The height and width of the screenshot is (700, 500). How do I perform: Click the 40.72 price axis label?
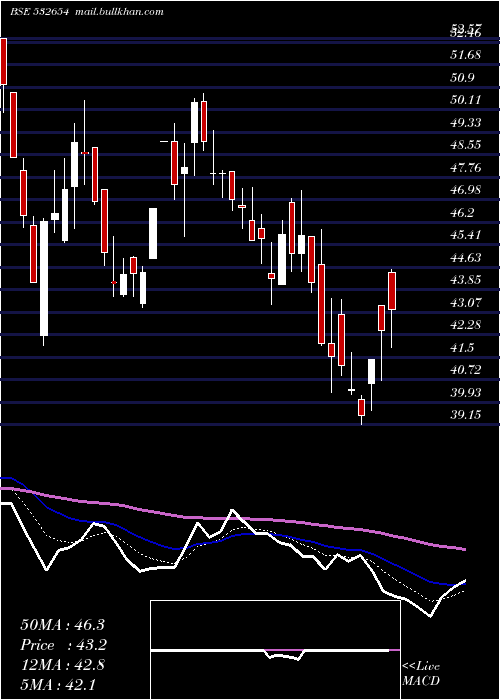pyautogui.click(x=466, y=370)
